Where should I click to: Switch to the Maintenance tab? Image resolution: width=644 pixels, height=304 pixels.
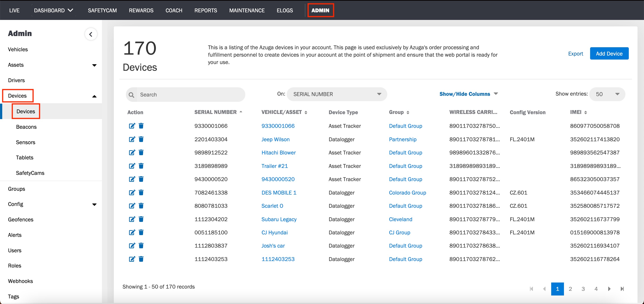[x=247, y=11]
